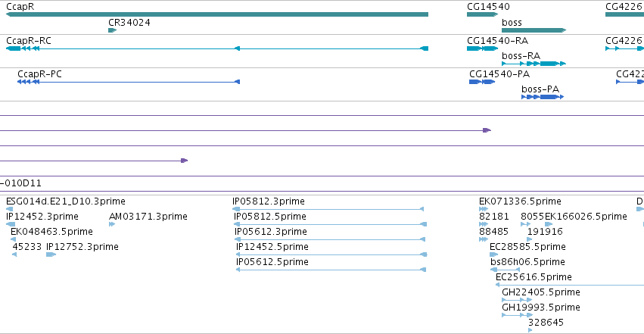The width and height of the screenshot is (644, 334).
Task: Select the IP12752.3prime EST label
Action: click(x=82, y=247)
